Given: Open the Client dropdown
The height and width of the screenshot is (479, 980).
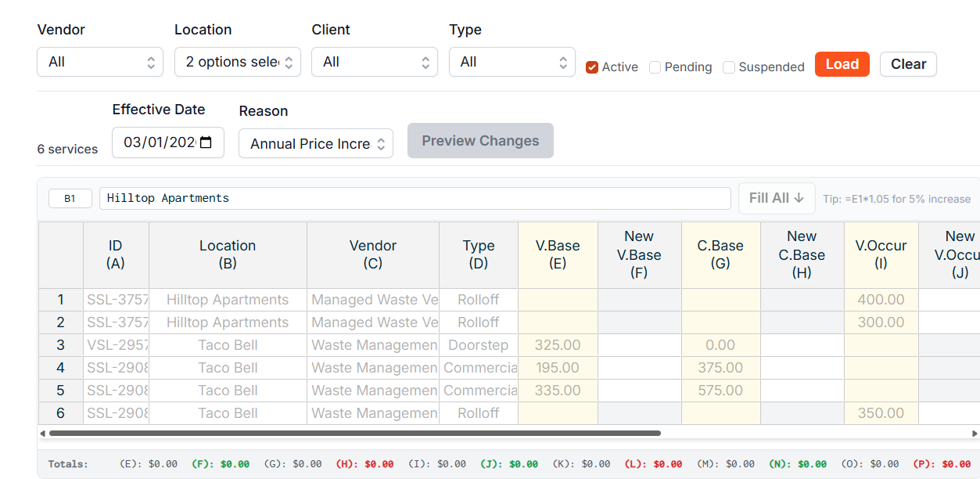Looking at the screenshot, I should [x=375, y=62].
